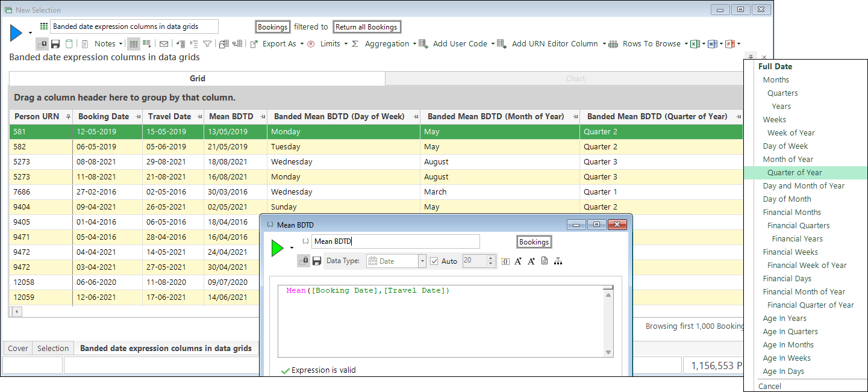Screen dimensions: 868x392
Task: Increase the size stepper value of 20
Action: (x=490, y=258)
